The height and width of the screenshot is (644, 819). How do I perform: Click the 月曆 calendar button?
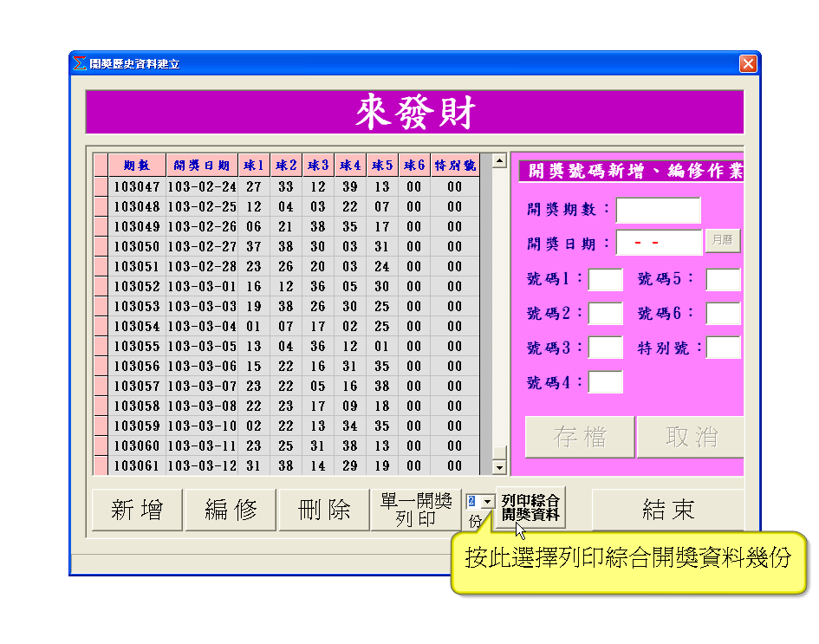click(722, 242)
